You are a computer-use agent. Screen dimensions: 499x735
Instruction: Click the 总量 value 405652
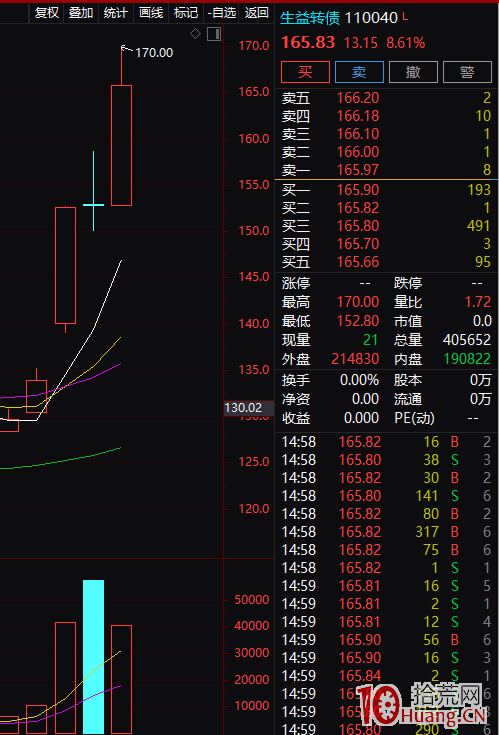pos(467,340)
